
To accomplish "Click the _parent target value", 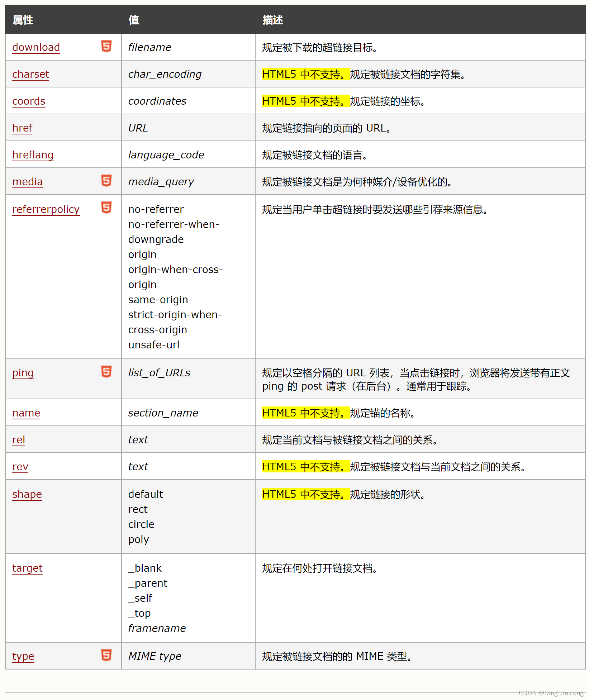I will (x=148, y=584).
